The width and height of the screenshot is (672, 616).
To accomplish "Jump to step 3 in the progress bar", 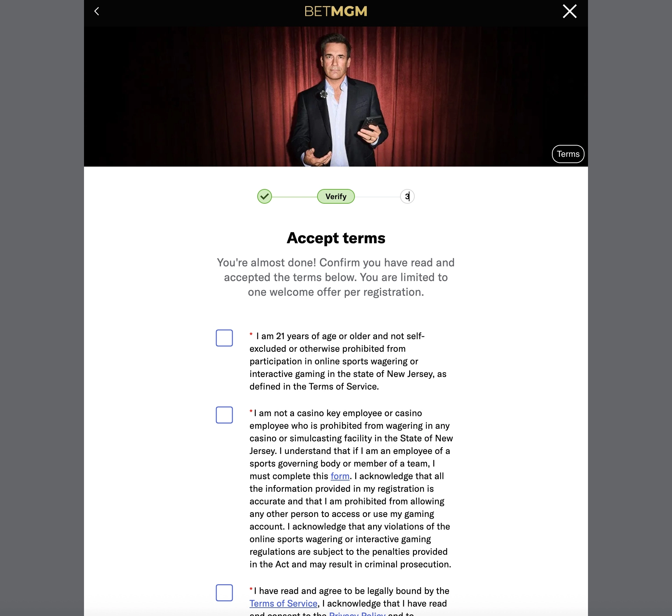I will tap(407, 196).
